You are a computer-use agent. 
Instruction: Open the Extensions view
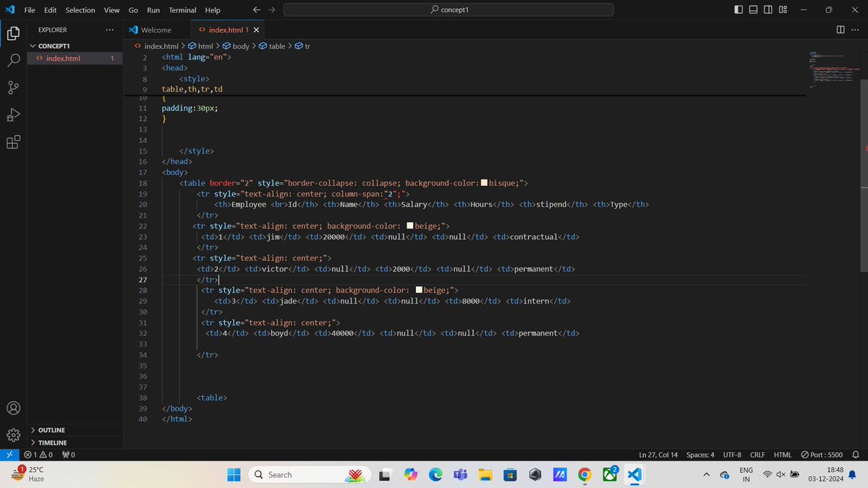coord(13,142)
